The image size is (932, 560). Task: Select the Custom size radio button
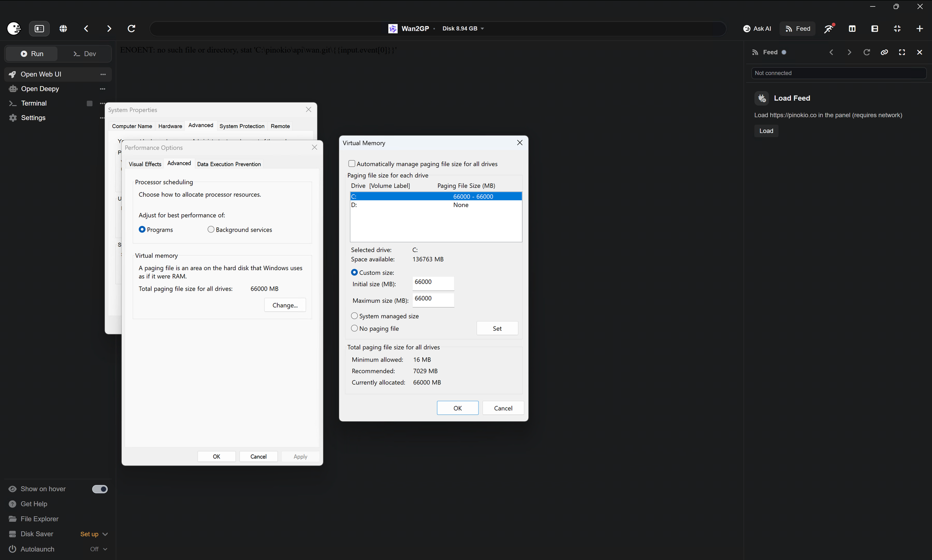point(354,273)
